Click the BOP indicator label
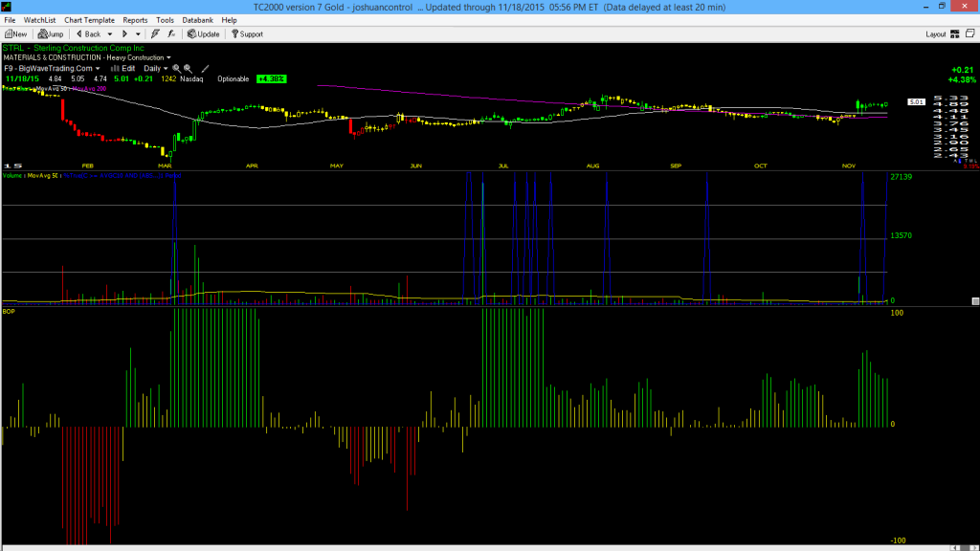This screenshot has height=551, width=980. point(9,311)
